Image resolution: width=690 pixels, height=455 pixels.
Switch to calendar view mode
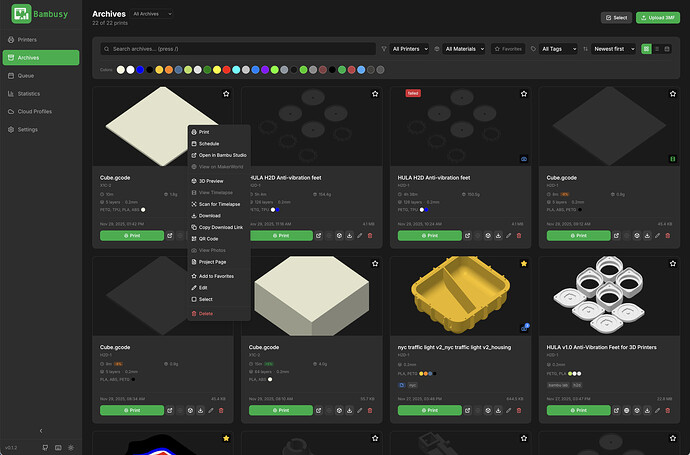point(667,49)
